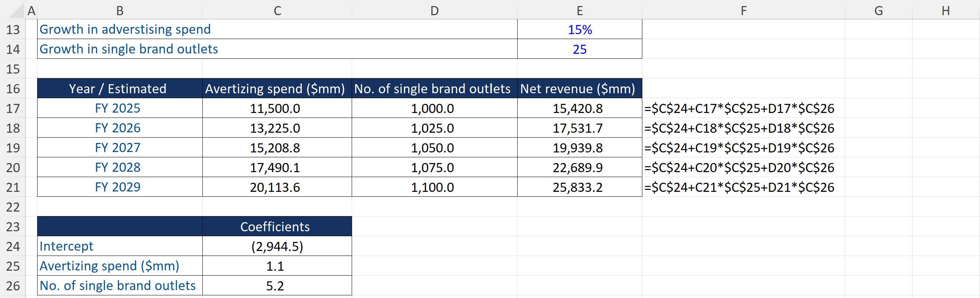Select row 17 header

13,108
